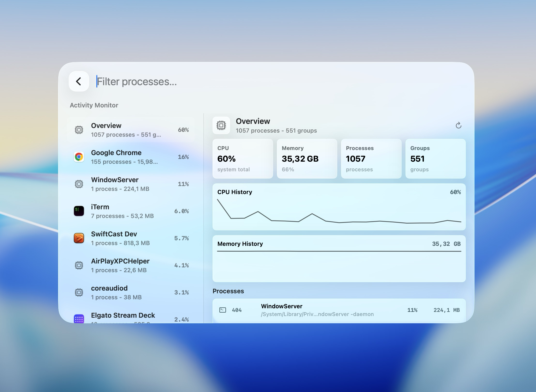
Task: Click "1 process - 38 MB" subtitle
Action: (116, 297)
